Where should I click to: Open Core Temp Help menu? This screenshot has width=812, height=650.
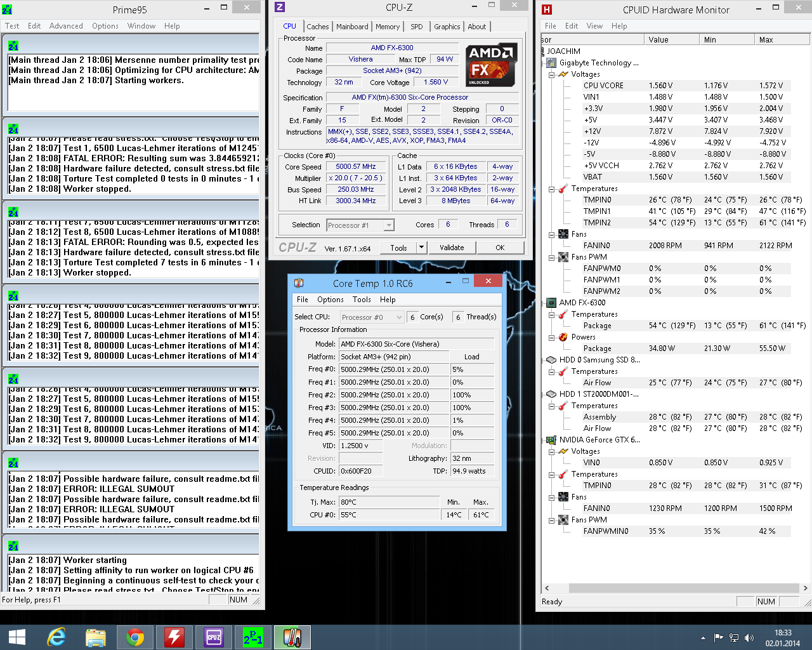(388, 300)
